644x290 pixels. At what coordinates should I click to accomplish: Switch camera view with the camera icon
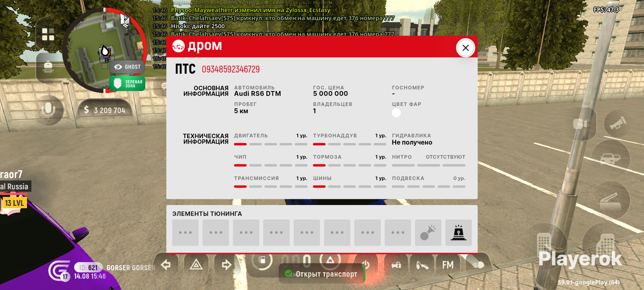coord(580,124)
